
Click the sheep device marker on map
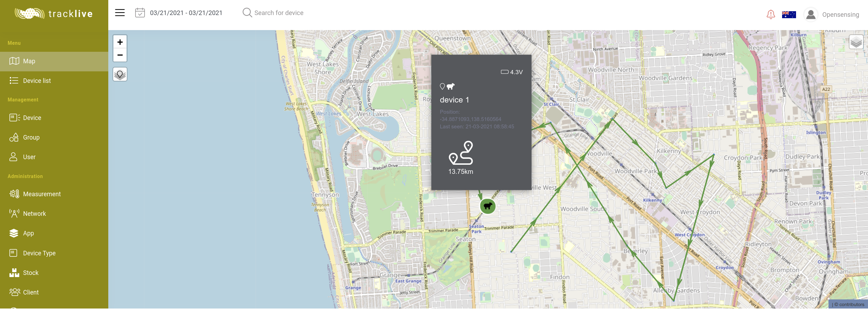click(x=488, y=206)
